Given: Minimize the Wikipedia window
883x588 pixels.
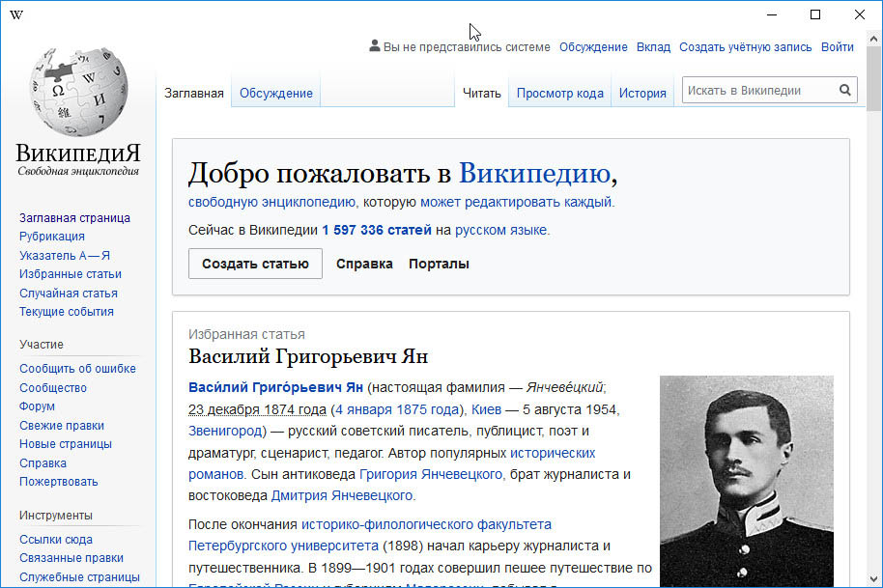Looking at the screenshot, I should click(772, 14).
